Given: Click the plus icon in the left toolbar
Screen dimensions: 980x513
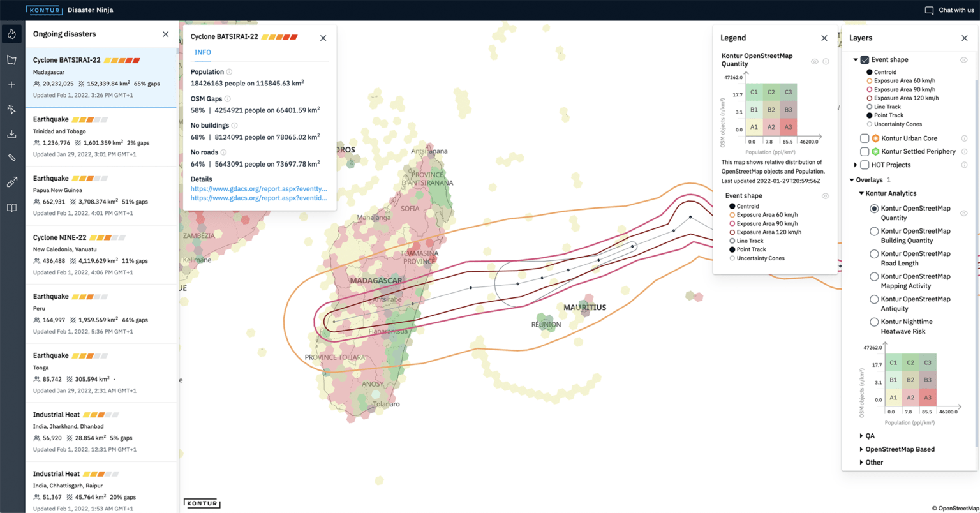Looking at the screenshot, I should pyautogui.click(x=11, y=84).
